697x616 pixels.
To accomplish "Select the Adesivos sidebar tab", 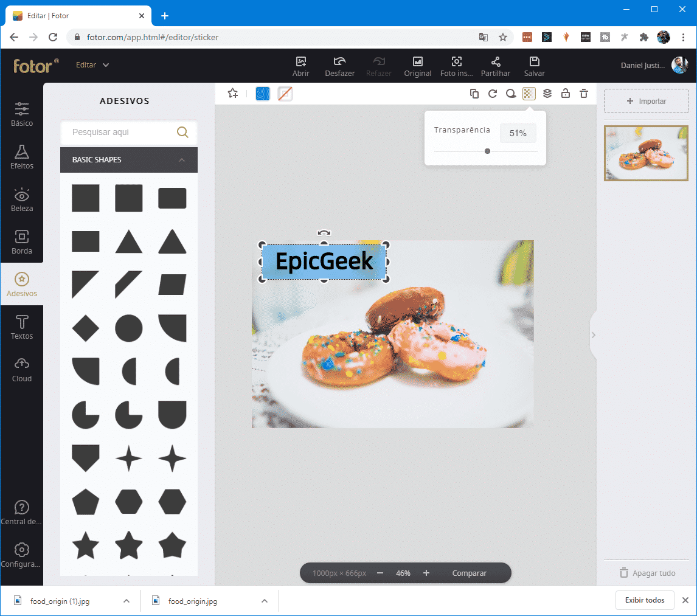I will click(x=22, y=284).
